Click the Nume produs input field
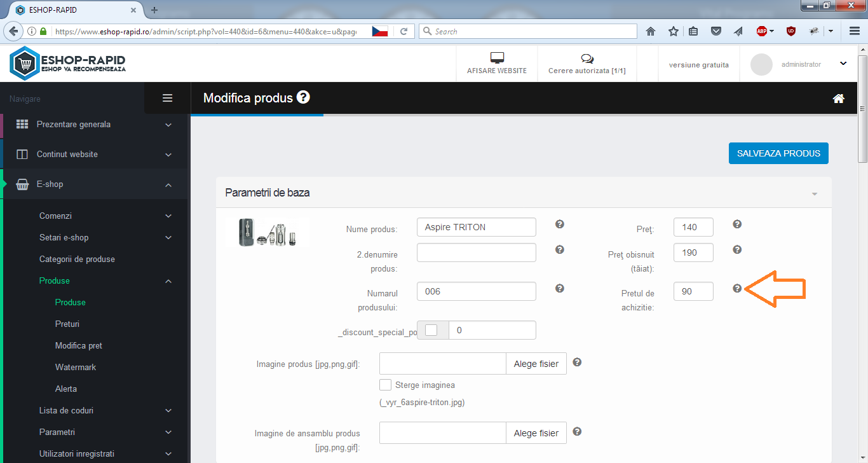 tap(477, 227)
